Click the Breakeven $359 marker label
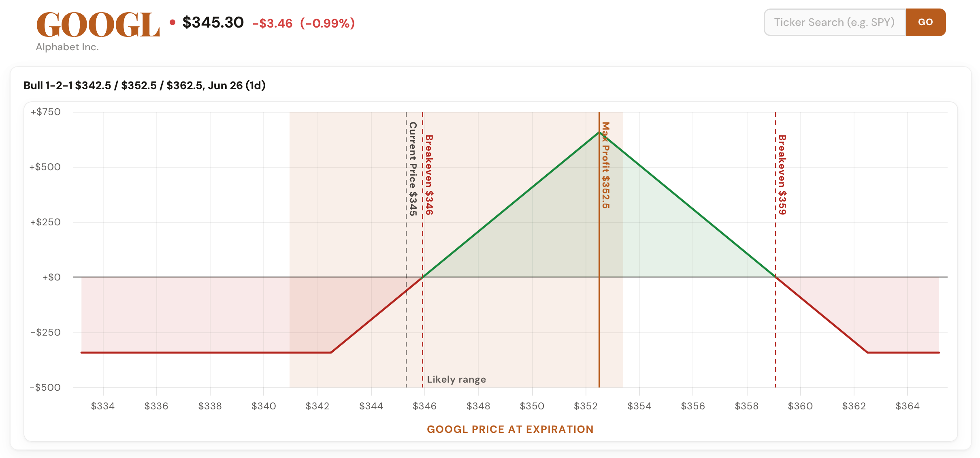 (782, 175)
